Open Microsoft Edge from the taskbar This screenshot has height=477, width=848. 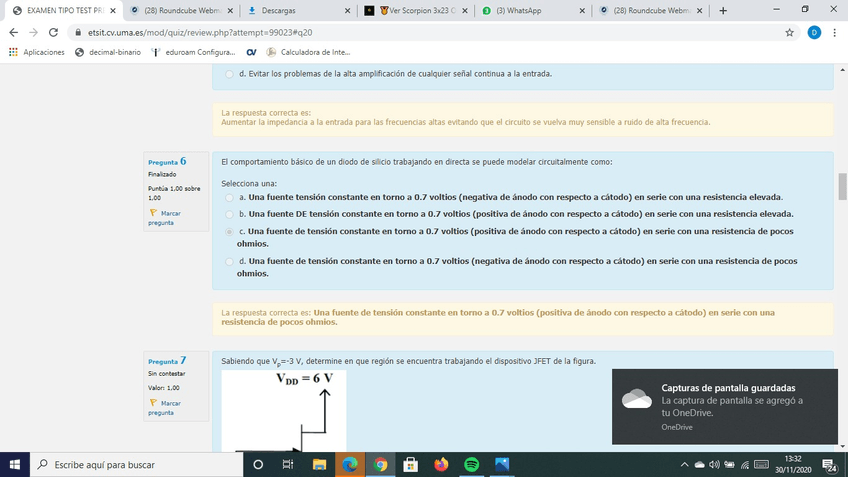pyautogui.click(x=350, y=465)
